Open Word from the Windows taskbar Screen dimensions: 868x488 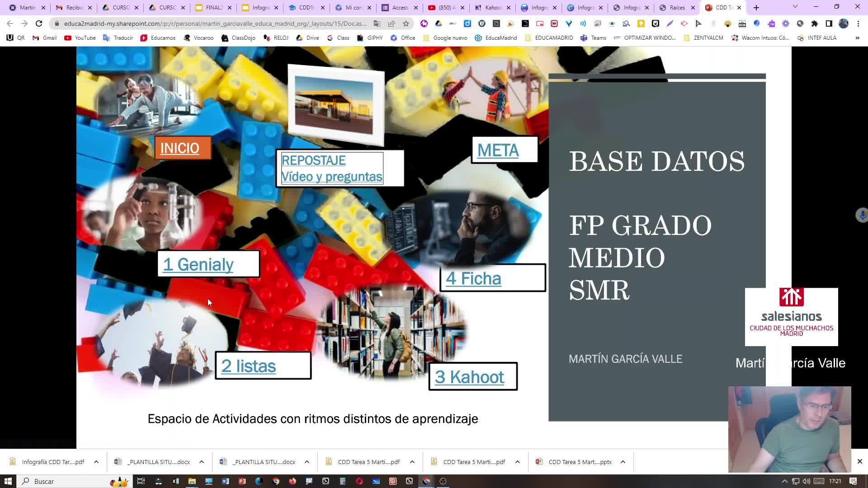[x=226, y=481]
